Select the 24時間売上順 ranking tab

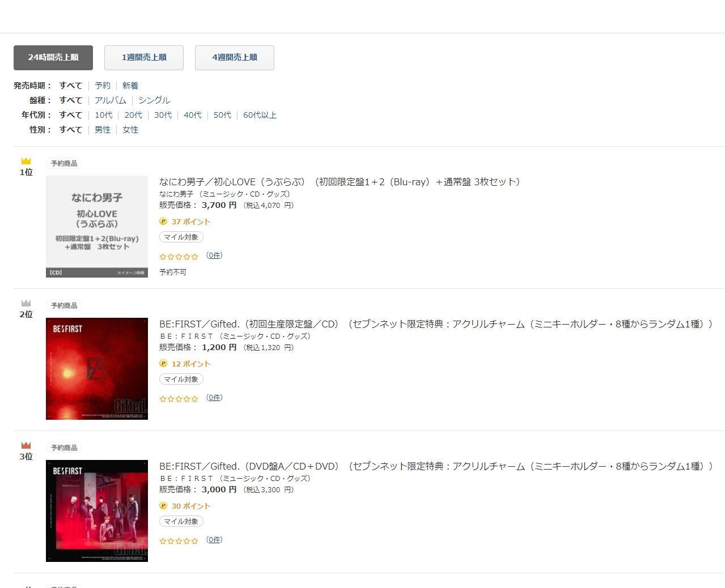pyautogui.click(x=53, y=58)
